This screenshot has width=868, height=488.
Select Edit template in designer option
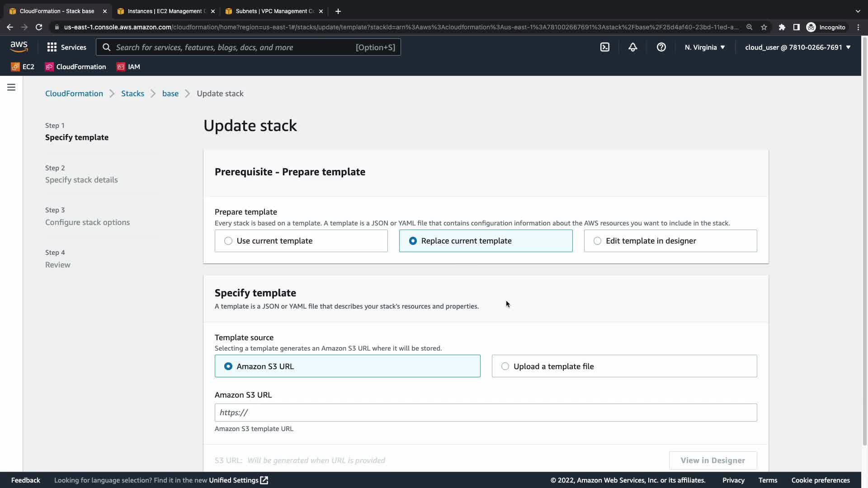coord(597,241)
